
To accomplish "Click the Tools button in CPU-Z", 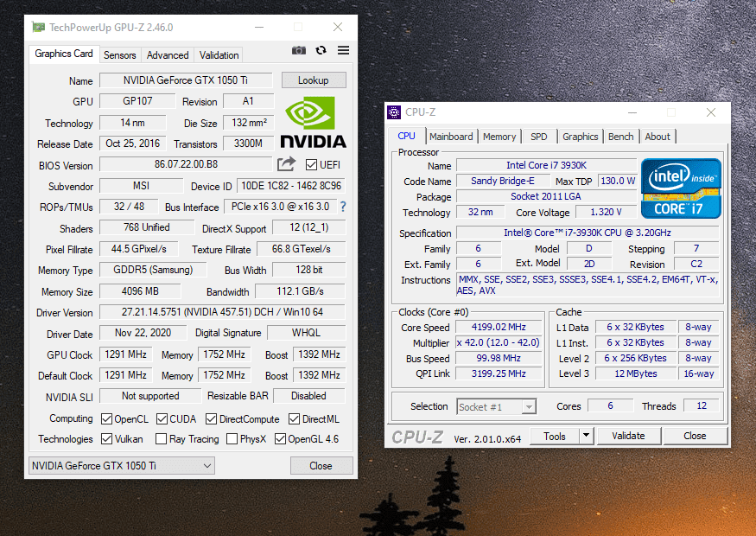I will 555,436.
